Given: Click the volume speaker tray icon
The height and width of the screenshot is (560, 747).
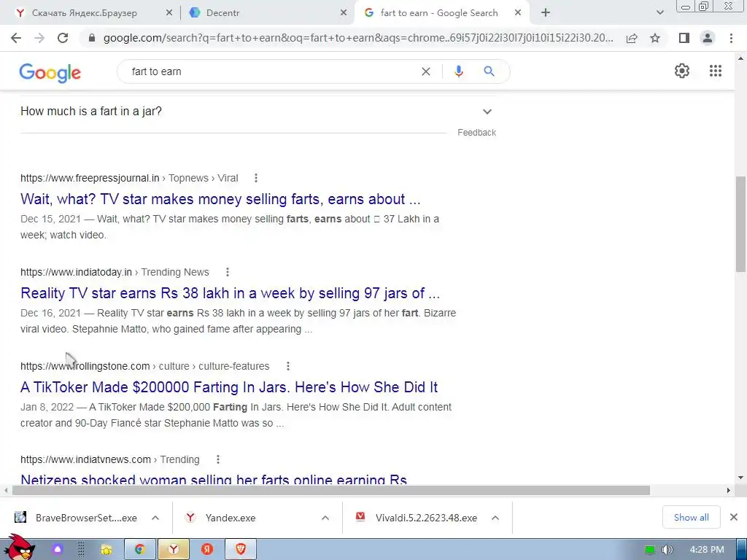Looking at the screenshot, I should coord(667,550).
